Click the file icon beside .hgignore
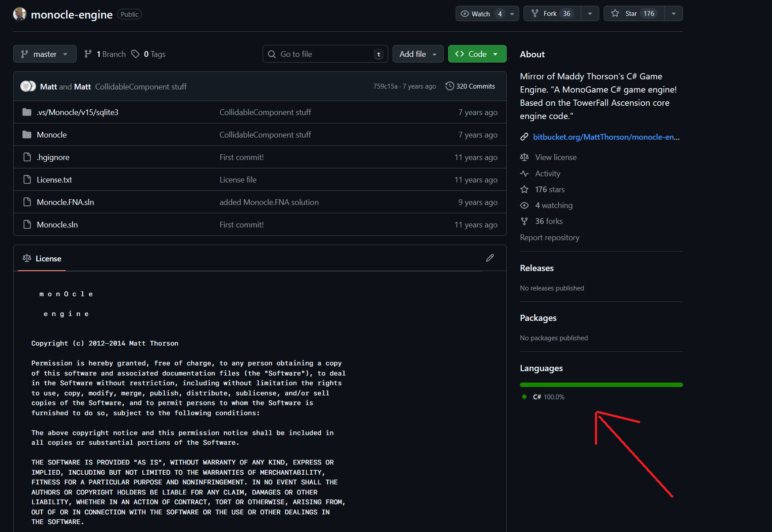 27,157
